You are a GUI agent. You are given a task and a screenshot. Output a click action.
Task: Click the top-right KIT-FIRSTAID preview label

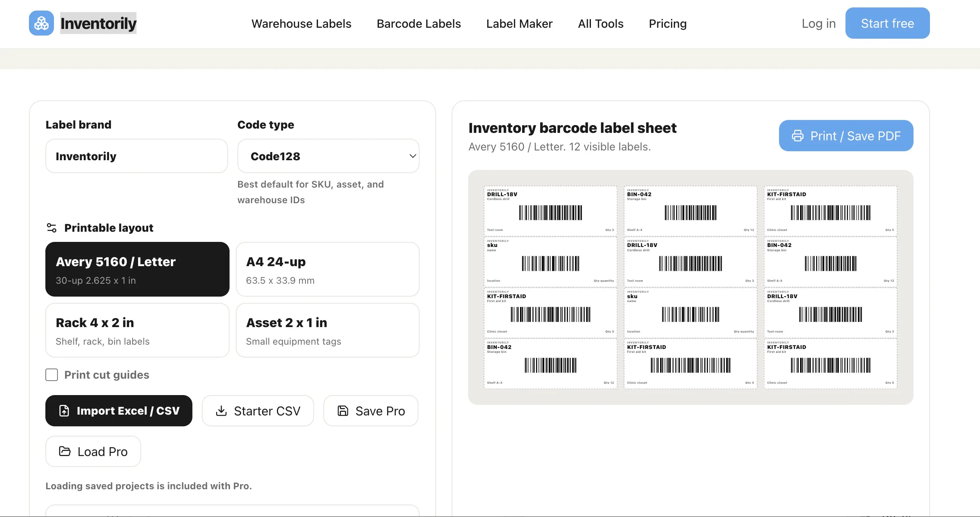coord(830,211)
